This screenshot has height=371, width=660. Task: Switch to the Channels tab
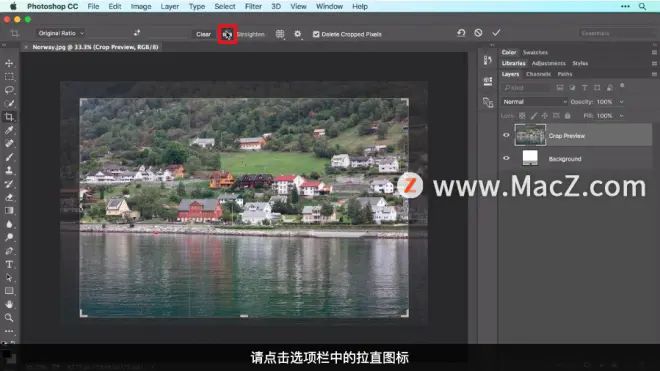538,74
